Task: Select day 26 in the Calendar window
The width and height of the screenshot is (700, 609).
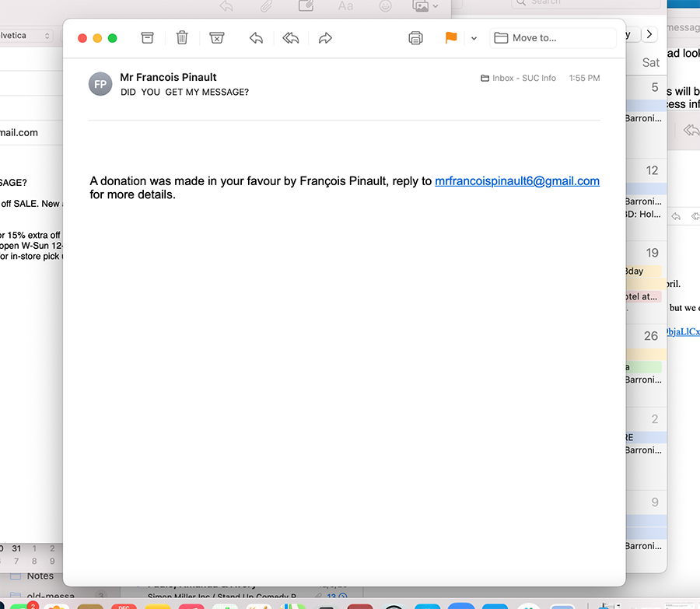Action: click(x=651, y=336)
